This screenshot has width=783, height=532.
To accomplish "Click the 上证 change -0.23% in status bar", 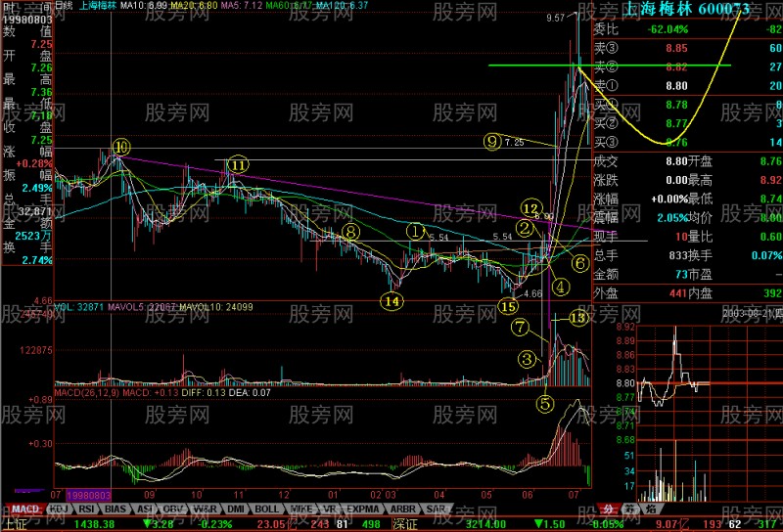I will 214,524.
